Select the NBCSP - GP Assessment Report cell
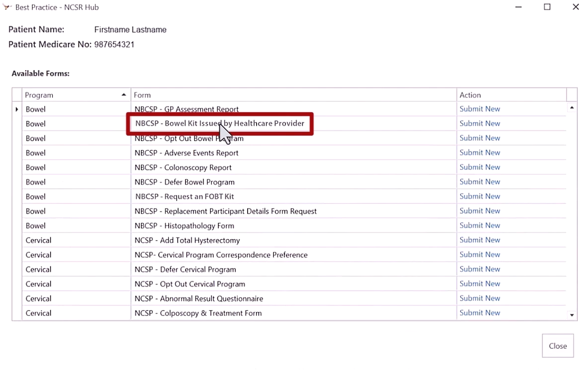588x388 pixels. [294, 109]
